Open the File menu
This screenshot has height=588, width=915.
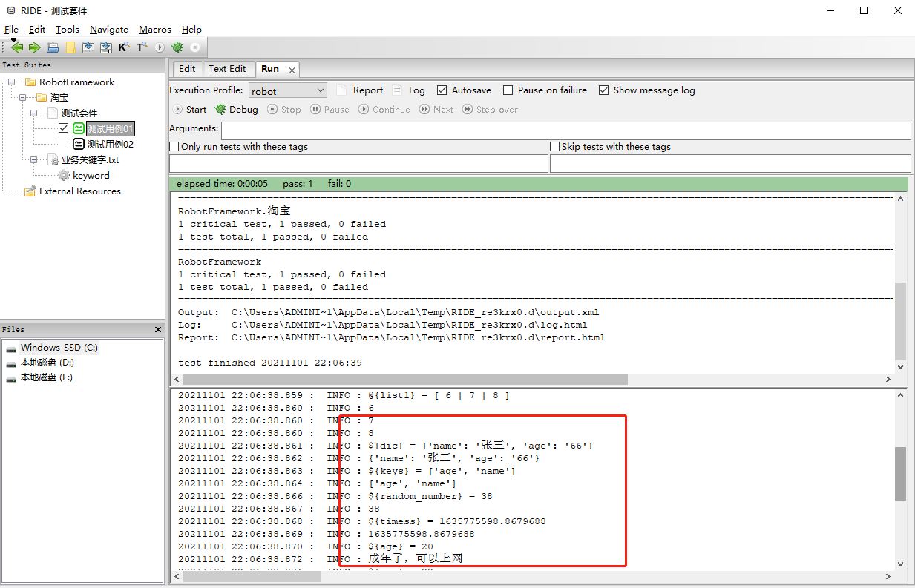11,30
